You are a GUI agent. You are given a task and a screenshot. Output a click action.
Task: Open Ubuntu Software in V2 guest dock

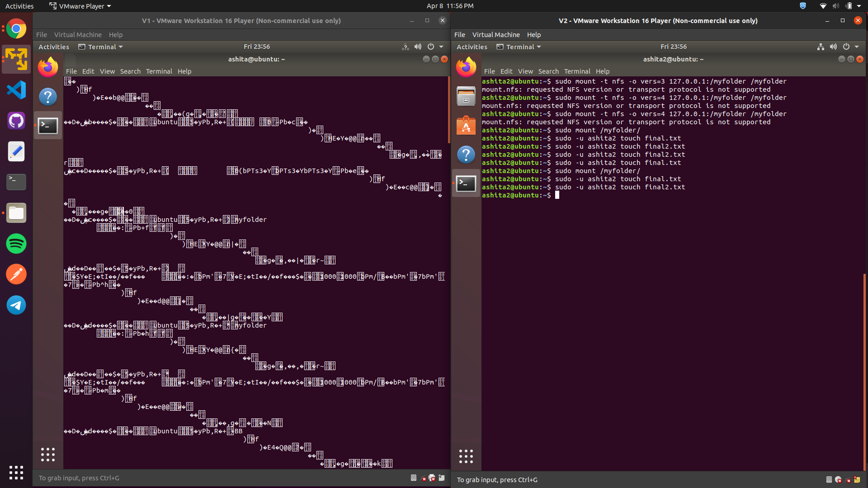[x=466, y=126]
